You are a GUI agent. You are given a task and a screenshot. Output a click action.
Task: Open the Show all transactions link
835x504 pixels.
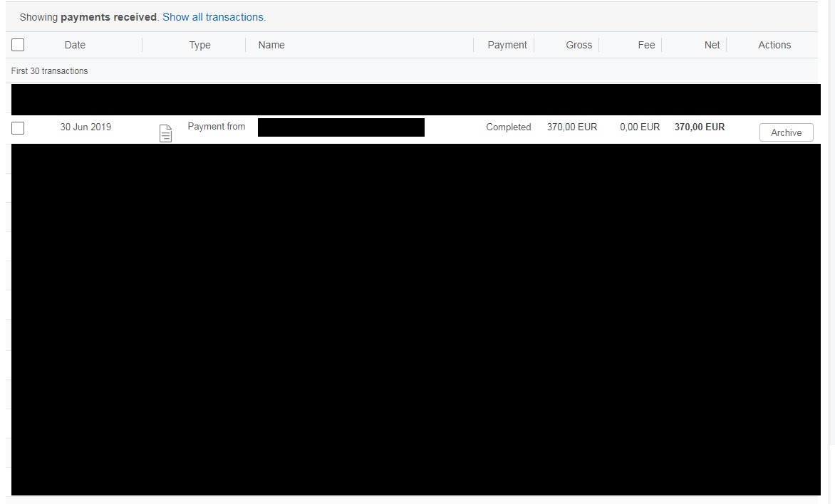point(214,17)
